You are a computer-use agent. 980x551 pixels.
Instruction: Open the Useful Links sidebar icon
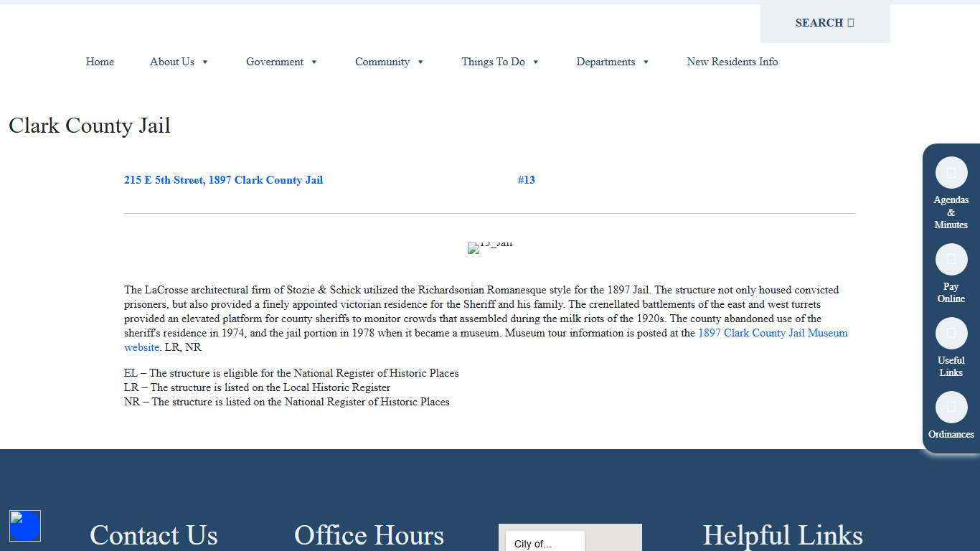pos(951,333)
